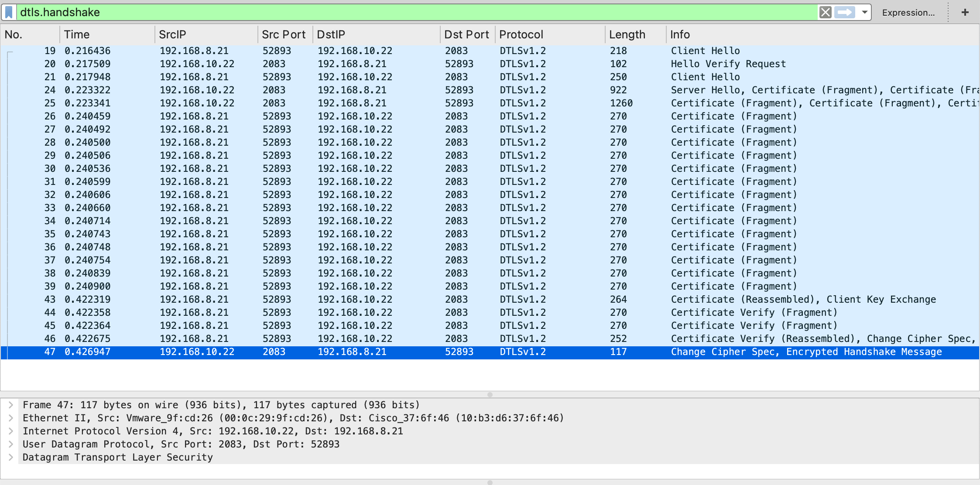
Task: Clear the dtls.handshake display filter
Action: coord(826,12)
